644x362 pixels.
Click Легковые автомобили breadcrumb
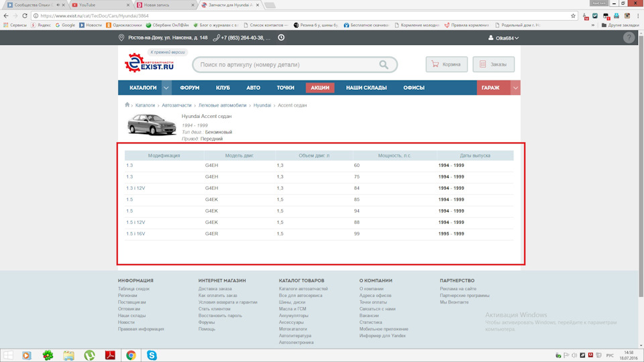click(222, 105)
